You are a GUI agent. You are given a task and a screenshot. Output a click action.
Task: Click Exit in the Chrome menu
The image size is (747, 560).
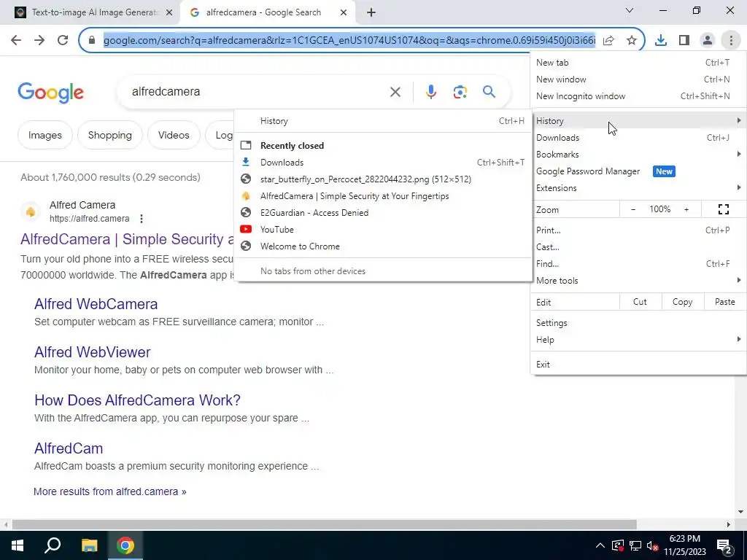[638, 365]
